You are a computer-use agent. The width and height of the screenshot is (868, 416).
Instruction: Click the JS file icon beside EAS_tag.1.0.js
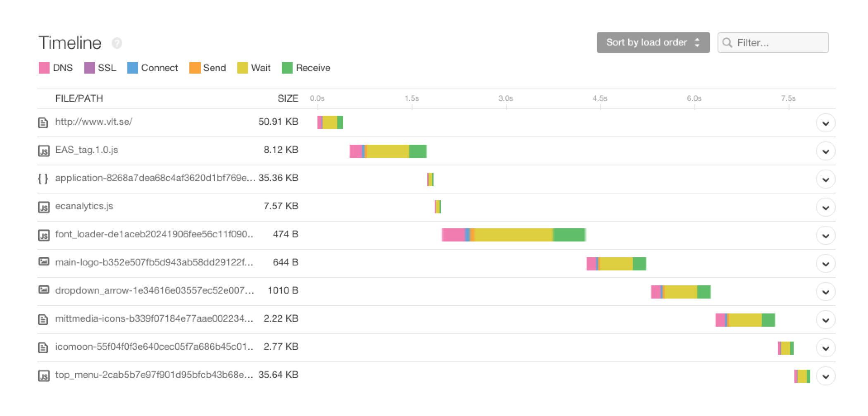click(44, 151)
